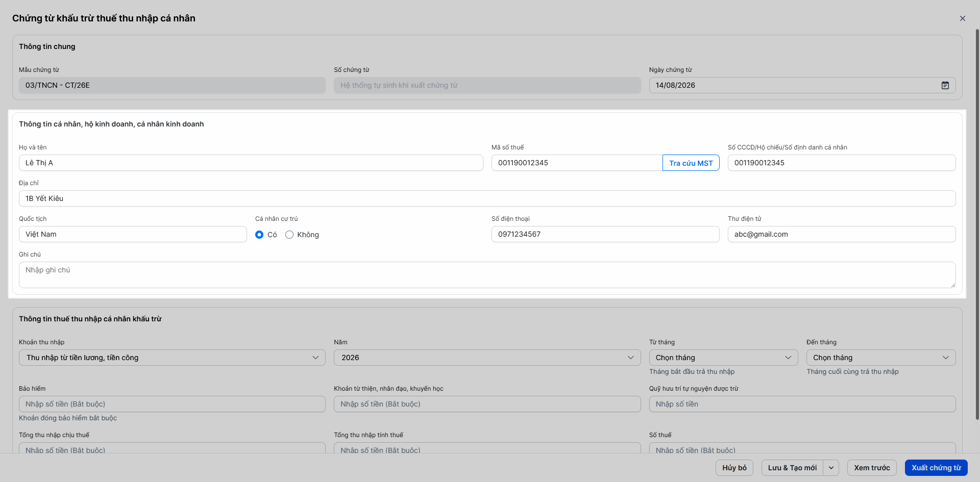This screenshot has width=980, height=482.
Task: Click the Khoản từ thiện, nhân đạo amount field
Action: tap(487, 404)
